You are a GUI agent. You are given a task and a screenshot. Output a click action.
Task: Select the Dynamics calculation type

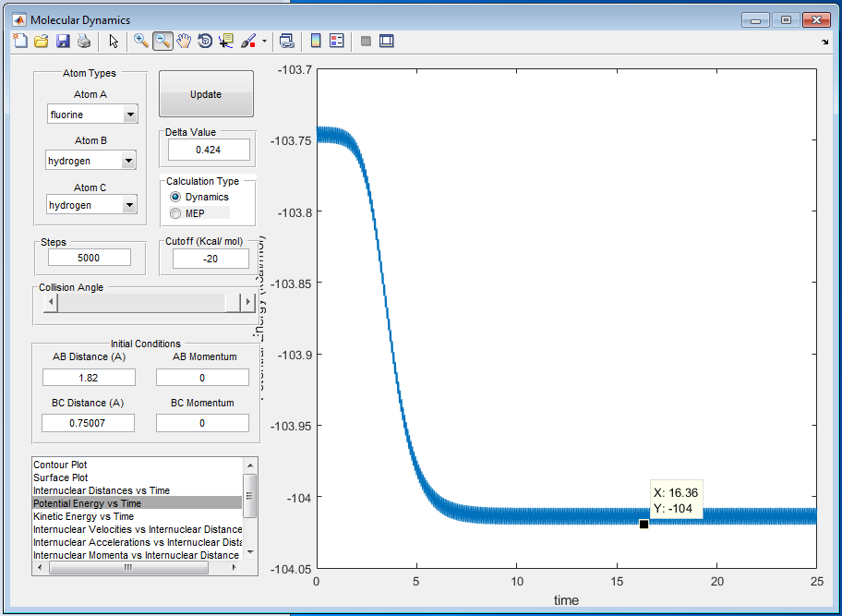point(199,197)
